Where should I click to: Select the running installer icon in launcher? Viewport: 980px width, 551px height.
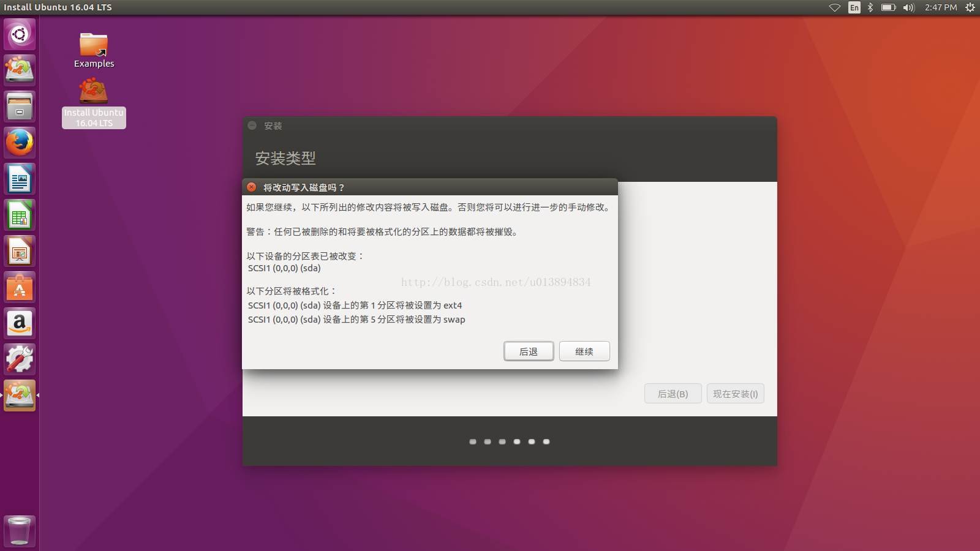click(20, 395)
